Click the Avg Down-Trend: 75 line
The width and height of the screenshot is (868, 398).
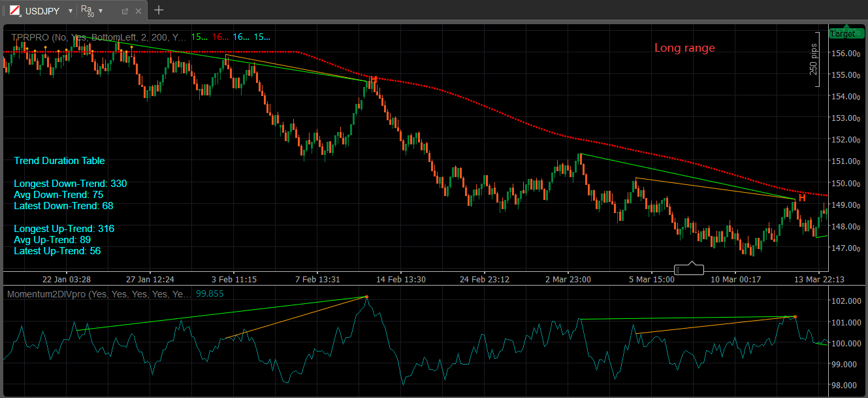click(x=59, y=195)
